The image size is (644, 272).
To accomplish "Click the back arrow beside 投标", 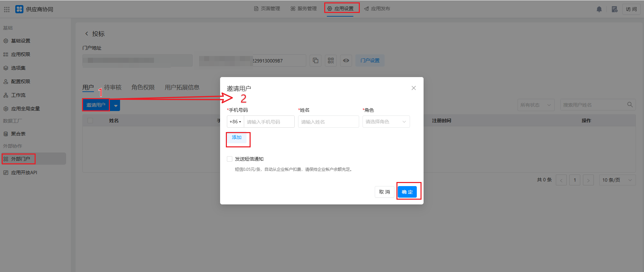I will tap(86, 34).
